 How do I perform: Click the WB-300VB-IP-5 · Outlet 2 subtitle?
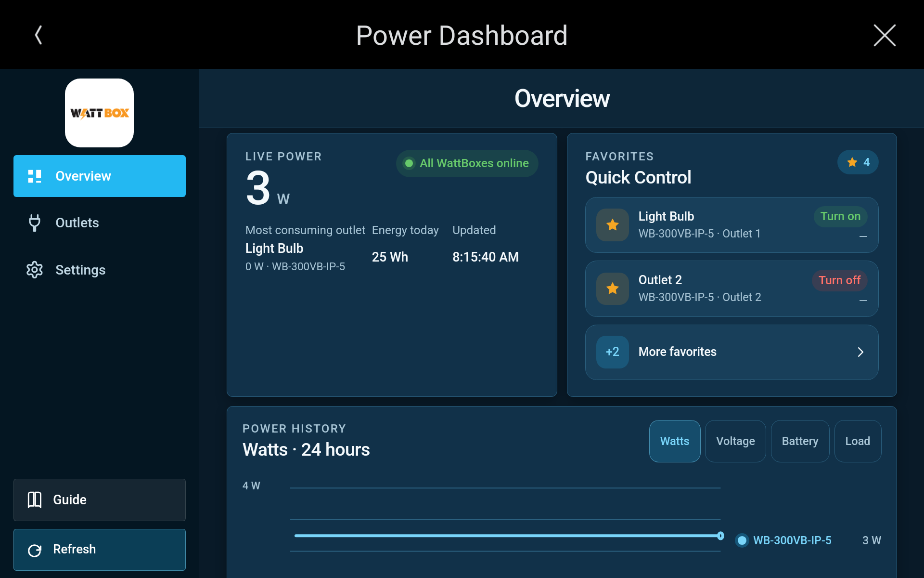point(700,297)
